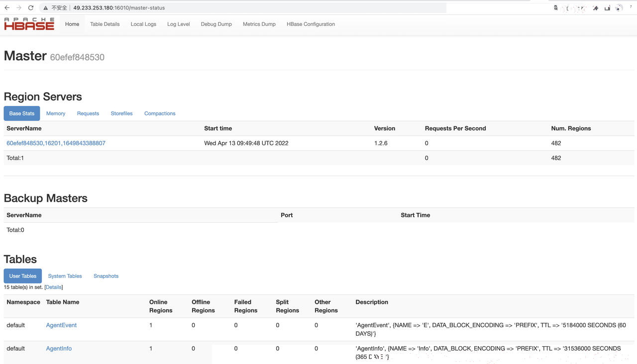
Task: Switch to the System Tables tab
Action: coord(65,276)
